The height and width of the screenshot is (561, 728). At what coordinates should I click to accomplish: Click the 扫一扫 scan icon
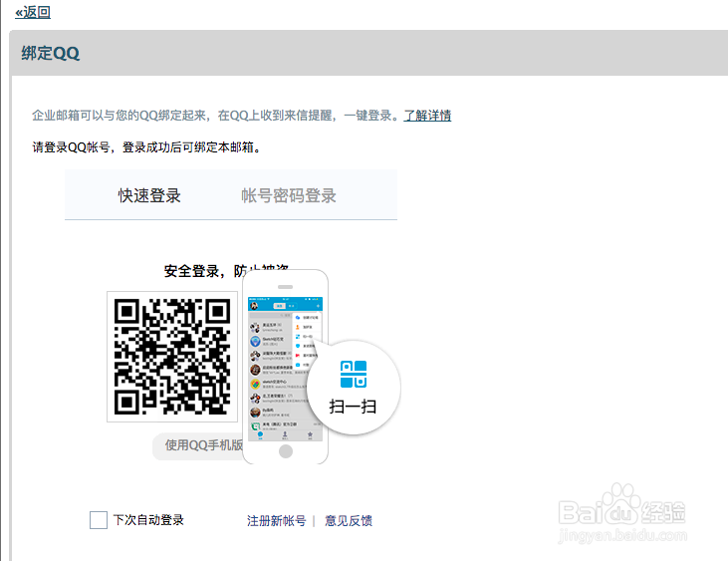click(354, 375)
